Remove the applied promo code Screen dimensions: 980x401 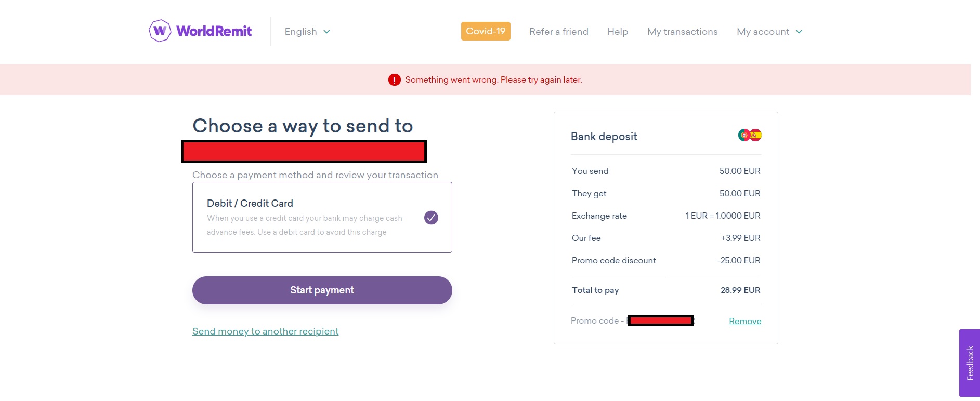pyautogui.click(x=744, y=321)
